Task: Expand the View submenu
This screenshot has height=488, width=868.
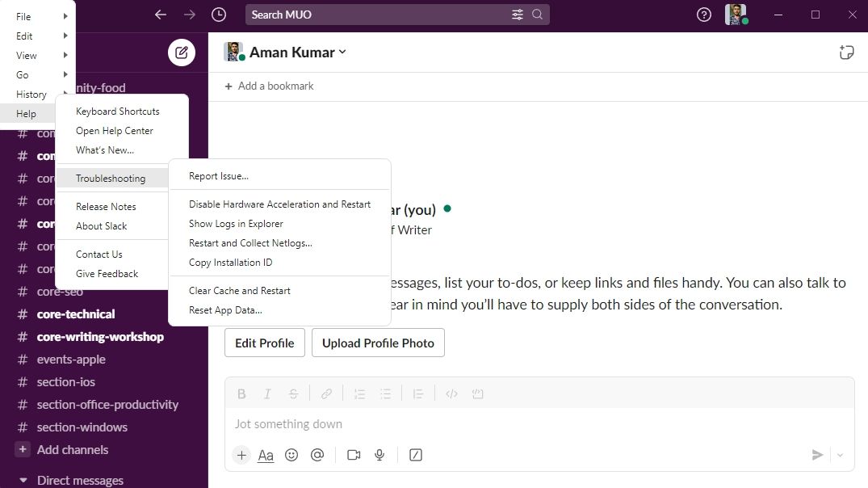Action: point(38,56)
